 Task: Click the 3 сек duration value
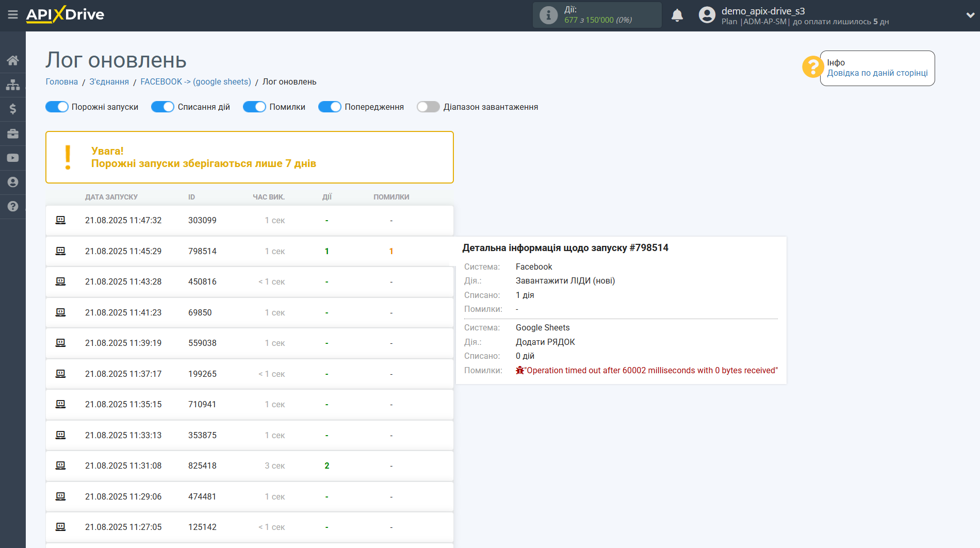click(x=275, y=466)
